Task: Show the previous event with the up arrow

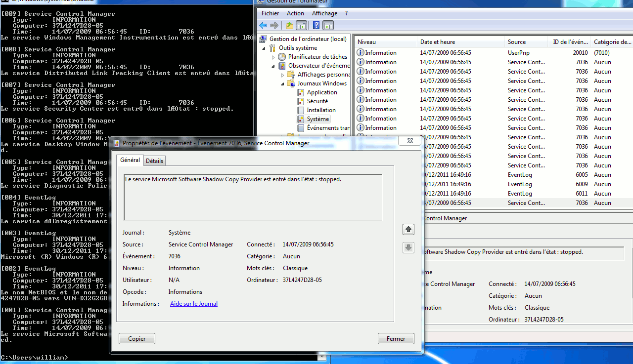Action: pyautogui.click(x=408, y=229)
